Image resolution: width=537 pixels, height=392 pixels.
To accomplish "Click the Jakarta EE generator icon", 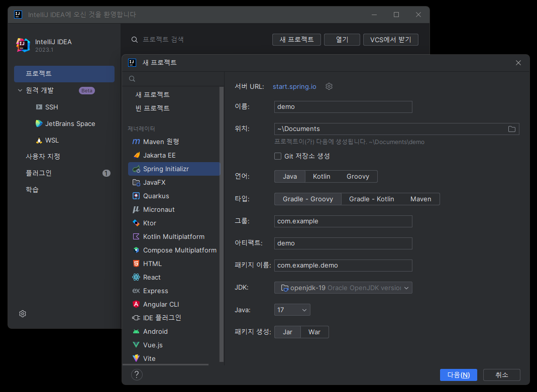I will tap(136, 155).
